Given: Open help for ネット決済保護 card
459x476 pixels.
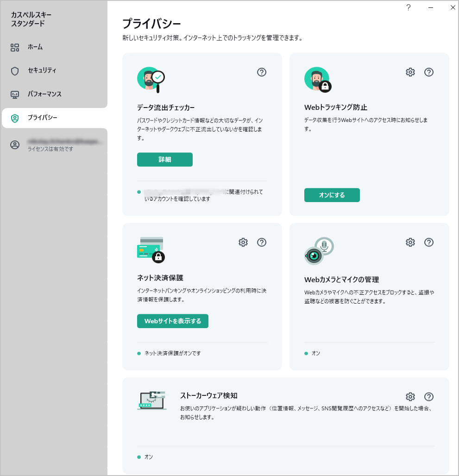Looking at the screenshot, I should pos(262,242).
